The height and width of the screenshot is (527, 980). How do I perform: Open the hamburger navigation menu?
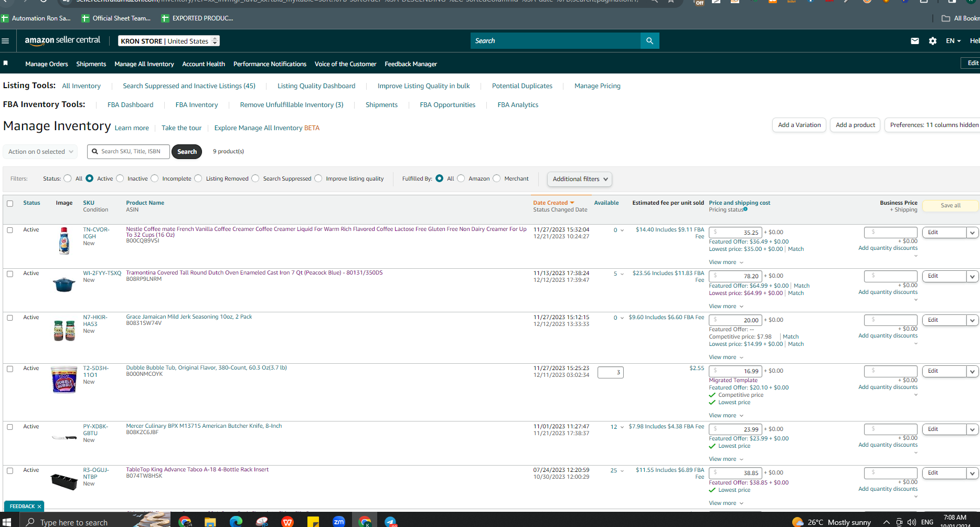tap(6, 41)
